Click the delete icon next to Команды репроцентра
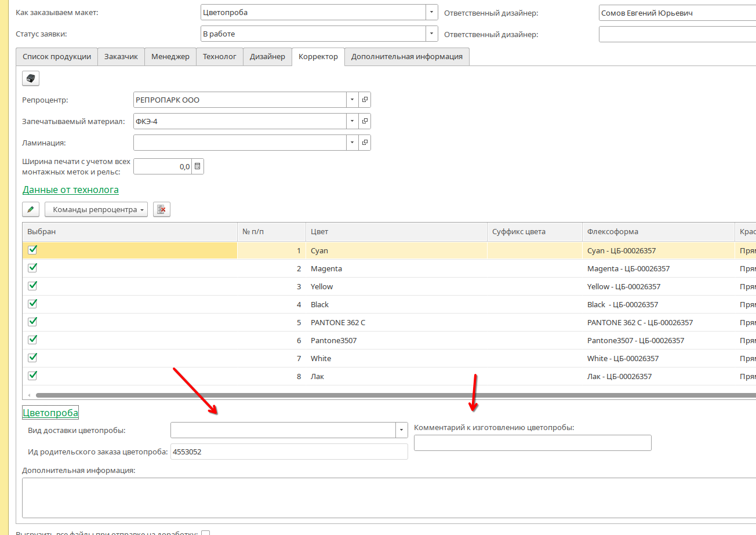756x535 pixels. tap(162, 209)
